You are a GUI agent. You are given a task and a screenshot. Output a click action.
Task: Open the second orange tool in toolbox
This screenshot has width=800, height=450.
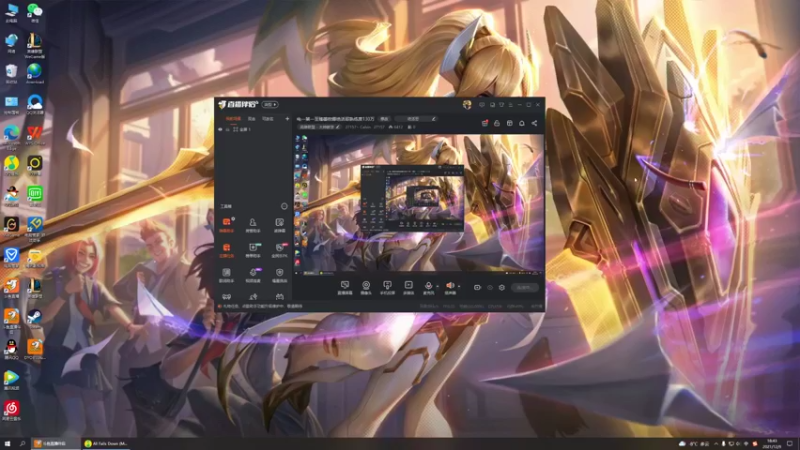click(x=227, y=249)
